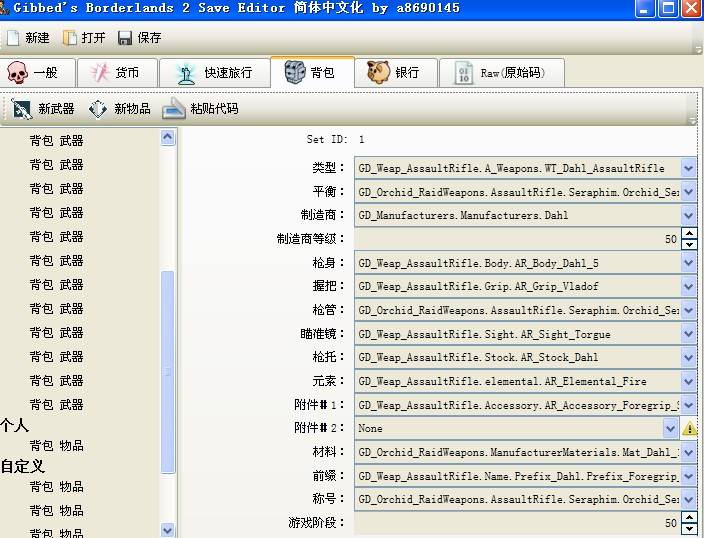Click the 制造商等级 value field showing 50

click(517, 239)
